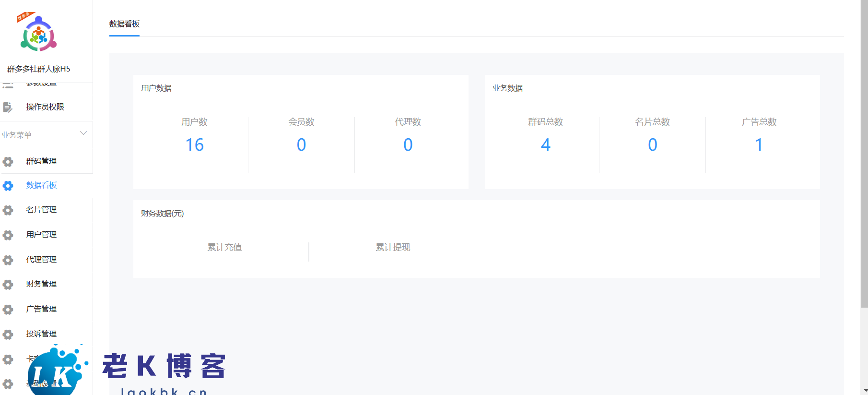
Task: Click the scrollbar down arrow
Action: tap(864, 391)
